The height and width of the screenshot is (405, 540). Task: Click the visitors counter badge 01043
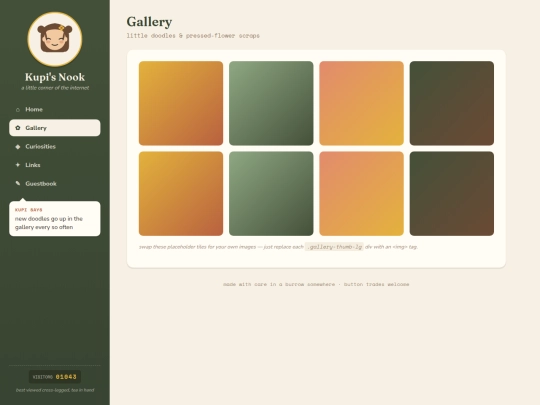(x=55, y=377)
